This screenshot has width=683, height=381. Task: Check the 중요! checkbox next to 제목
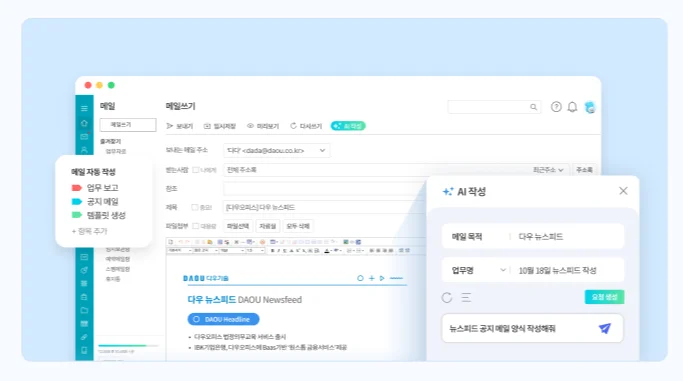point(194,207)
